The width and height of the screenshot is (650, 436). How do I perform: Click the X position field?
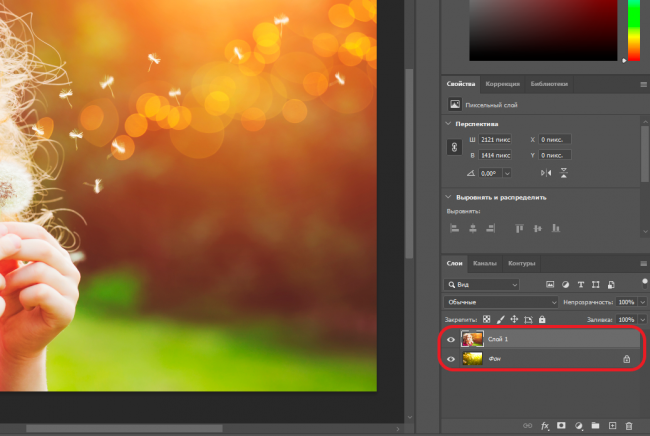555,139
